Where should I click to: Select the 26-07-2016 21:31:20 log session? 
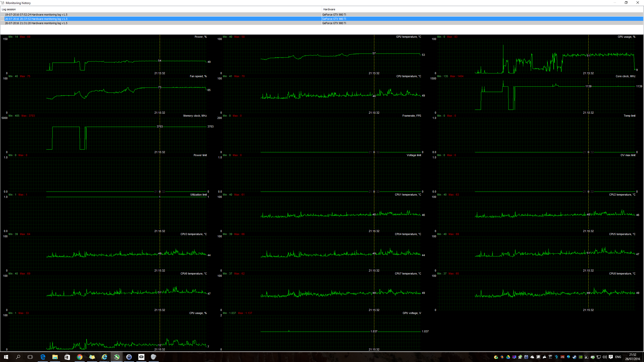[x=36, y=23]
